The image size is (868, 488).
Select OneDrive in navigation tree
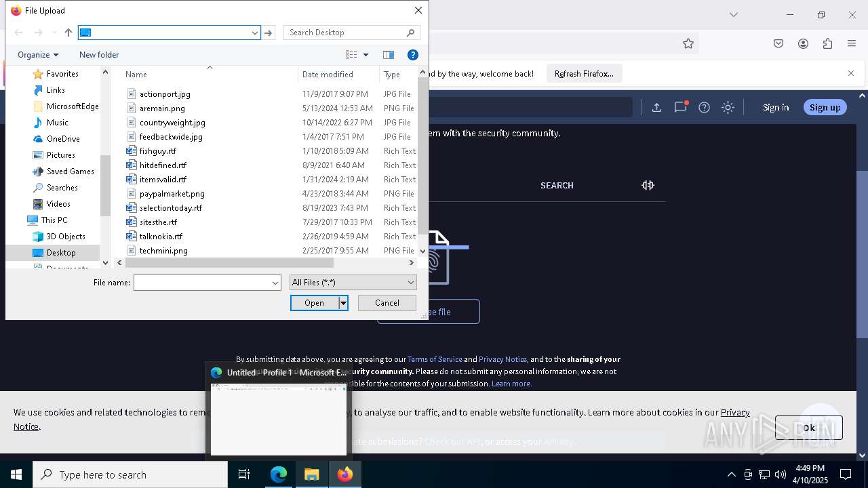63,139
